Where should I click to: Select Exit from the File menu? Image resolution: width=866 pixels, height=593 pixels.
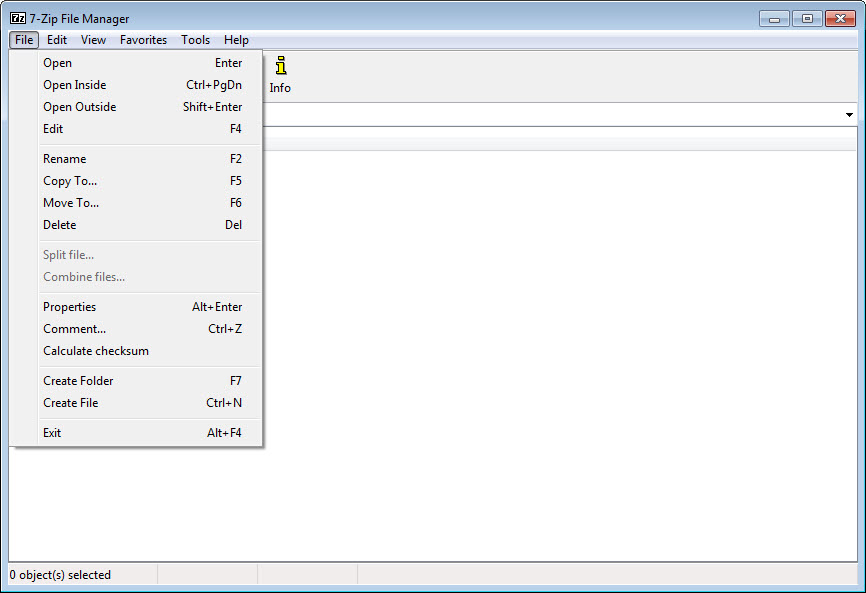[142, 433]
